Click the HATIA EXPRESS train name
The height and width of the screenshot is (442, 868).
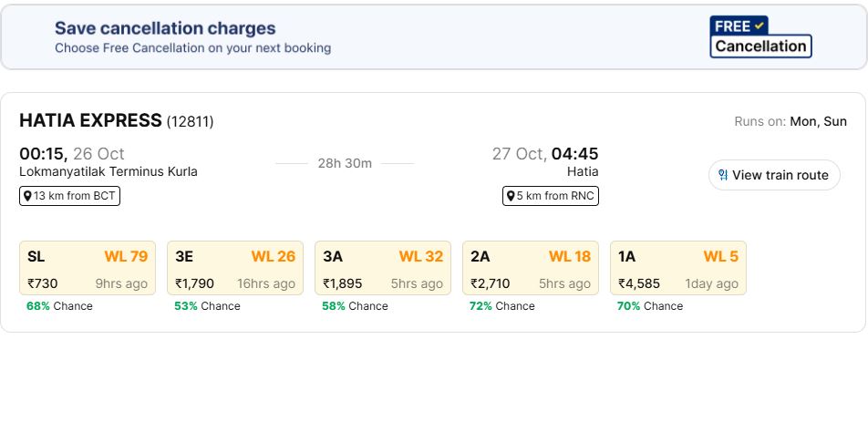(x=90, y=120)
